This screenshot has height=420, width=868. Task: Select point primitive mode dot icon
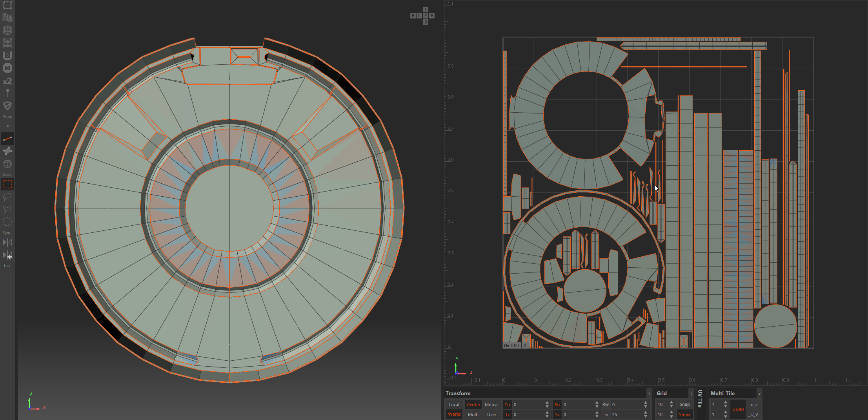click(7, 126)
